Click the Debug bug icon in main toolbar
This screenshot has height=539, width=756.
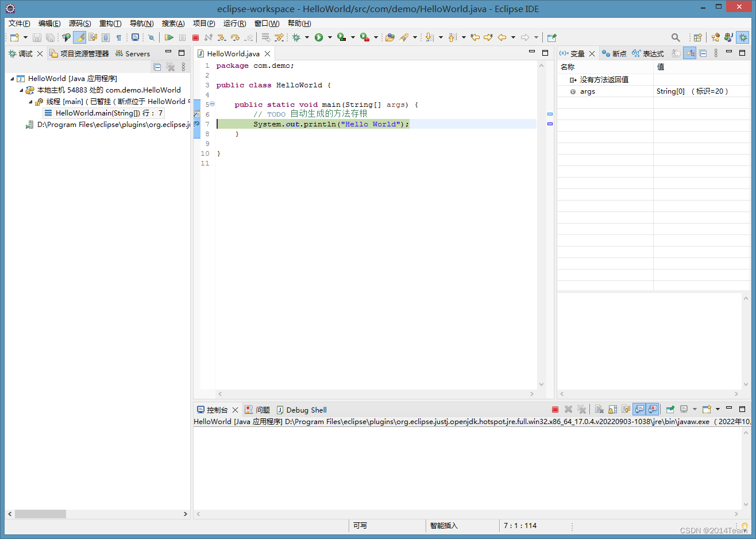click(x=296, y=37)
